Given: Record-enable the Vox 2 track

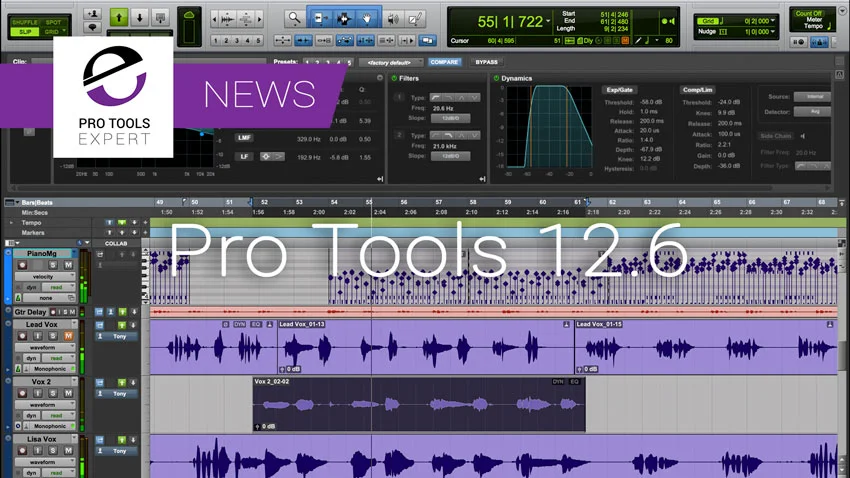Looking at the screenshot, I should [x=22, y=393].
